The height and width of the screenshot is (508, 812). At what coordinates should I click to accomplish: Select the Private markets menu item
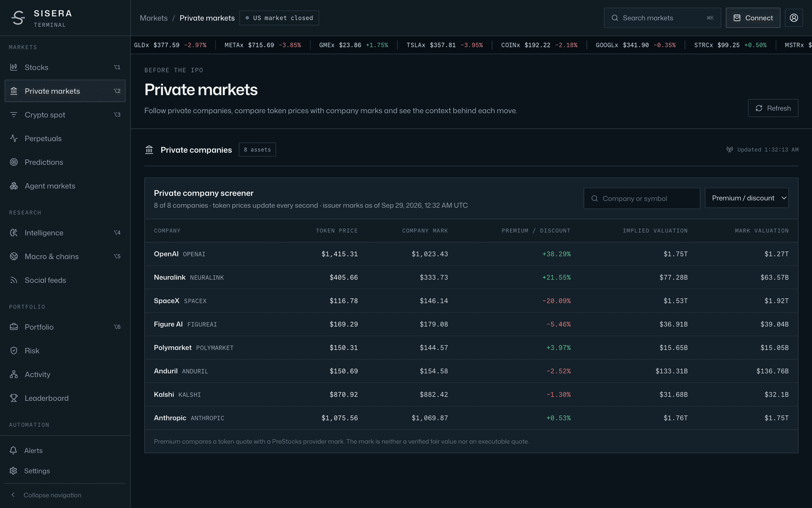pos(65,91)
